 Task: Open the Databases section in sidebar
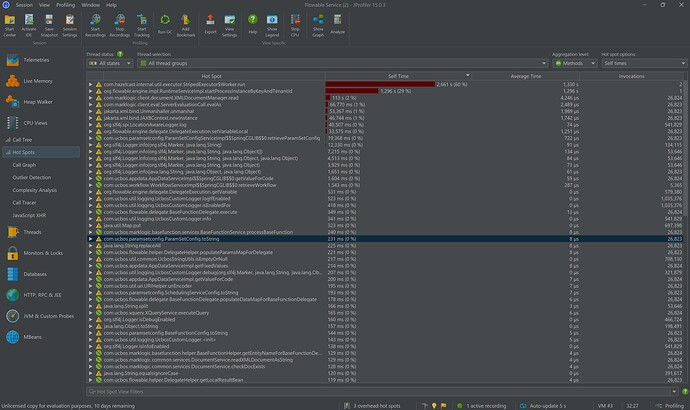(35, 273)
